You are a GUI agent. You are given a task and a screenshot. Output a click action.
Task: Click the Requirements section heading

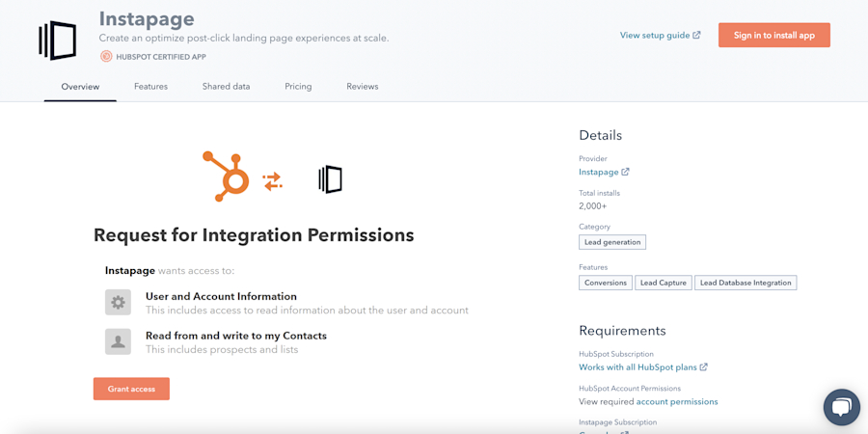pos(622,331)
